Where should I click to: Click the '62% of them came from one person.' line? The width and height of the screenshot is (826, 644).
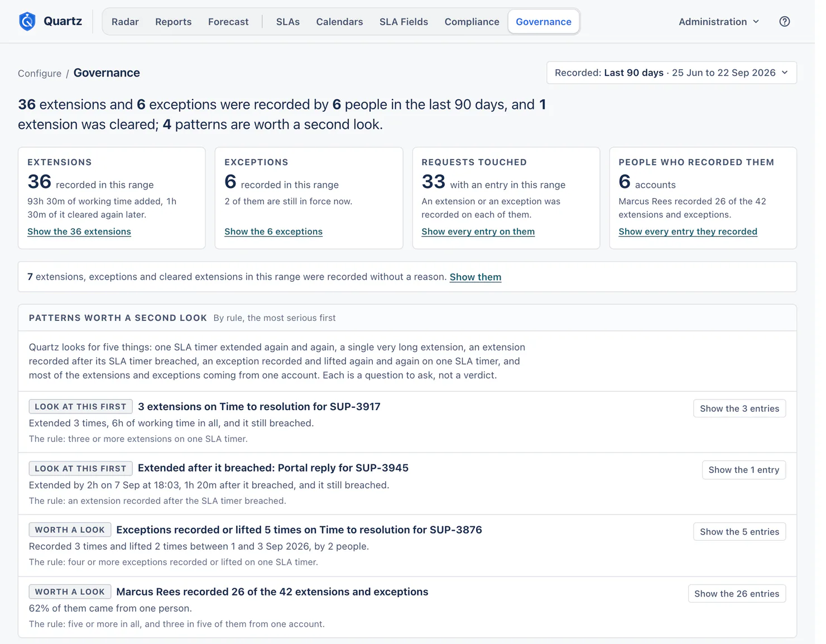click(110, 608)
